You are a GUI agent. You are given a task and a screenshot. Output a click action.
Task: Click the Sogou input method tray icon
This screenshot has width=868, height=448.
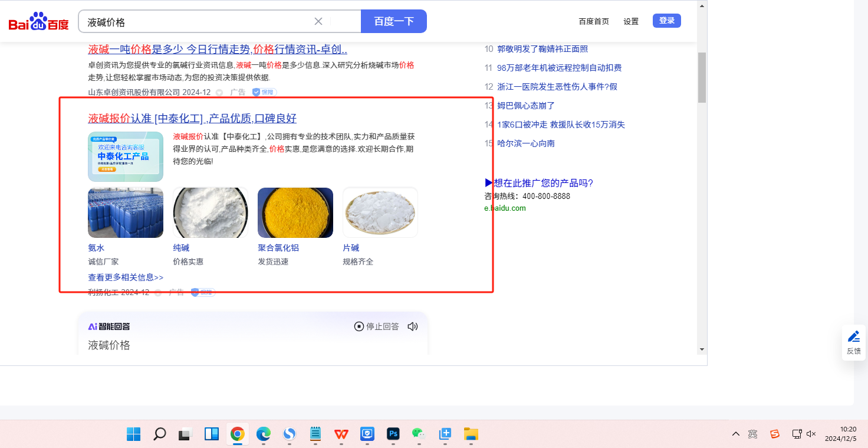pyautogui.click(x=775, y=434)
